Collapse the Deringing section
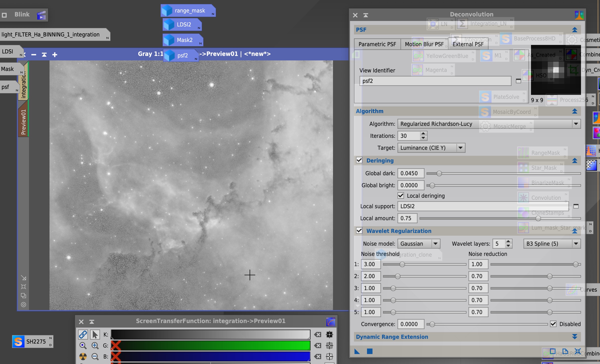The width and height of the screenshot is (600, 364). [575, 161]
